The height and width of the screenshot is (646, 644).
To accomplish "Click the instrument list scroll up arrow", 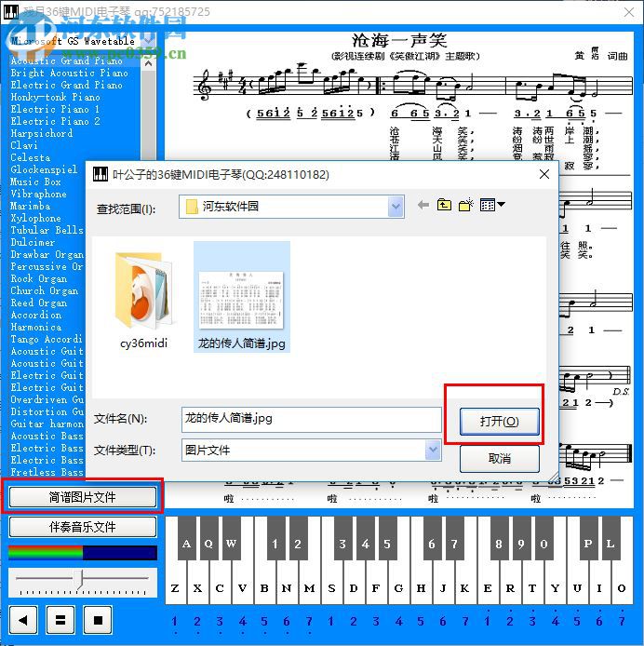I will [148, 63].
